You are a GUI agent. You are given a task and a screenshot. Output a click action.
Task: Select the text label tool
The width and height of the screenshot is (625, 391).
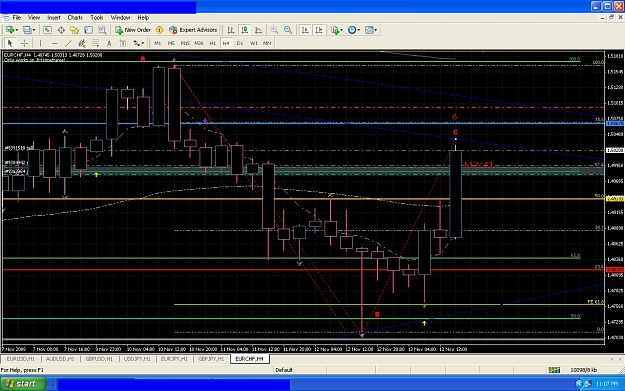point(122,43)
